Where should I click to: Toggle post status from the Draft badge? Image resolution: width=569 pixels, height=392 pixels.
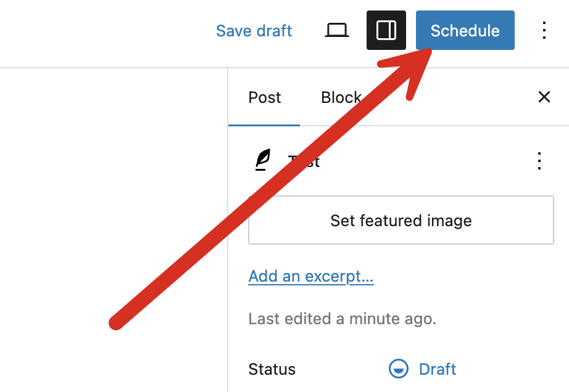(439, 369)
